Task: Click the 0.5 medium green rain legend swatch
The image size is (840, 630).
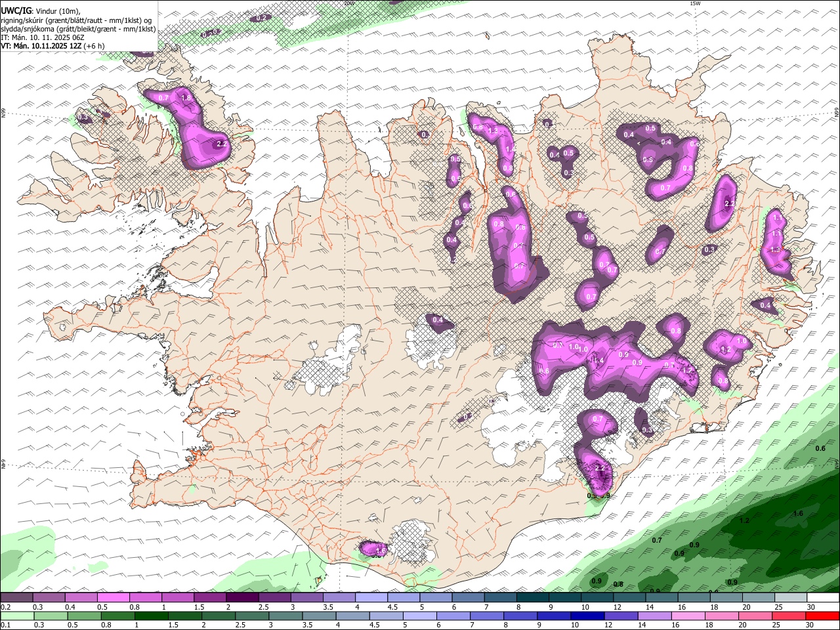Action: coord(84,616)
